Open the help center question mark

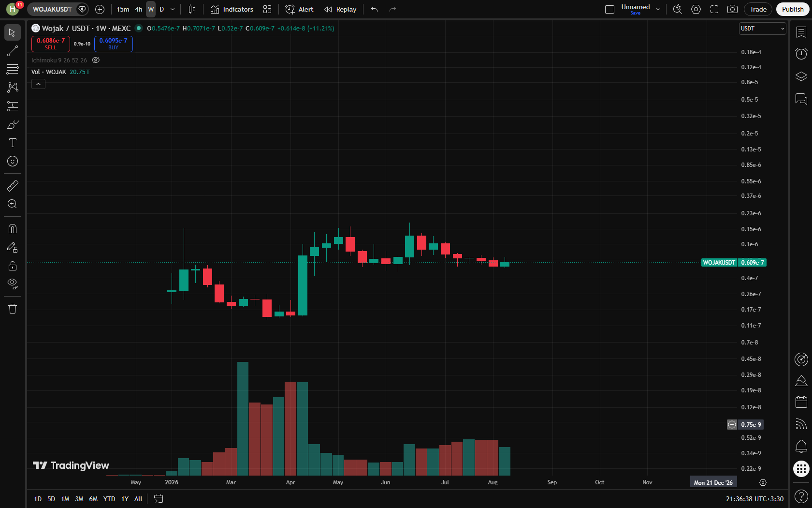pyautogui.click(x=801, y=496)
